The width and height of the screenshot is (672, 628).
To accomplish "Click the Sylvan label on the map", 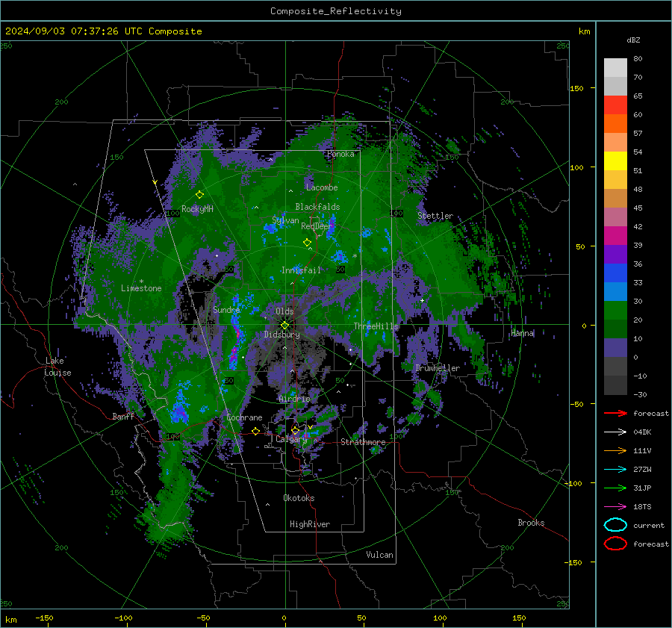I will pyautogui.click(x=285, y=221).
